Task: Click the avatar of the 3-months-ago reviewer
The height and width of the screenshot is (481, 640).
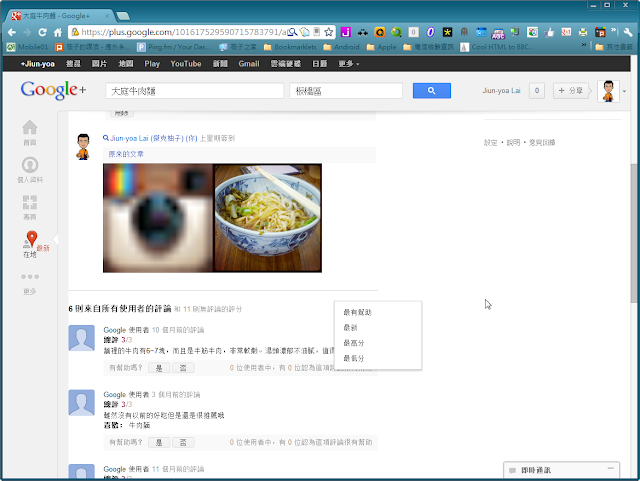Action: click(x=82, y=403)
